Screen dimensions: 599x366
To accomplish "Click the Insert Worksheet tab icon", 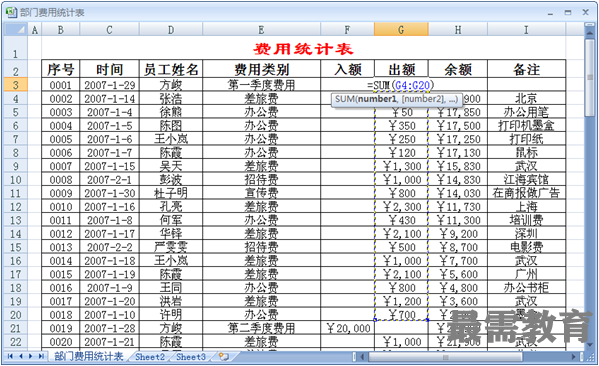I will coord(224,357).
